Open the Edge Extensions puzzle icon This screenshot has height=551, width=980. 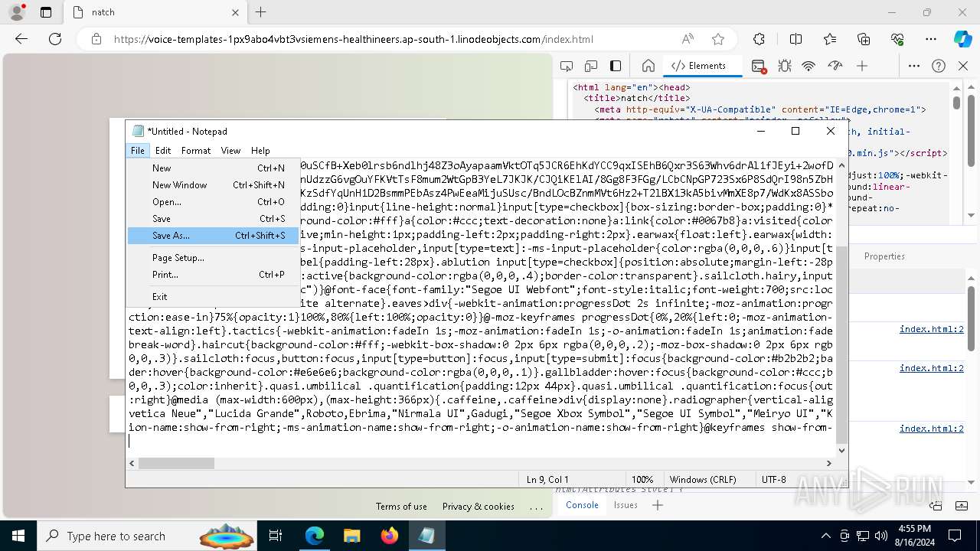759,39
